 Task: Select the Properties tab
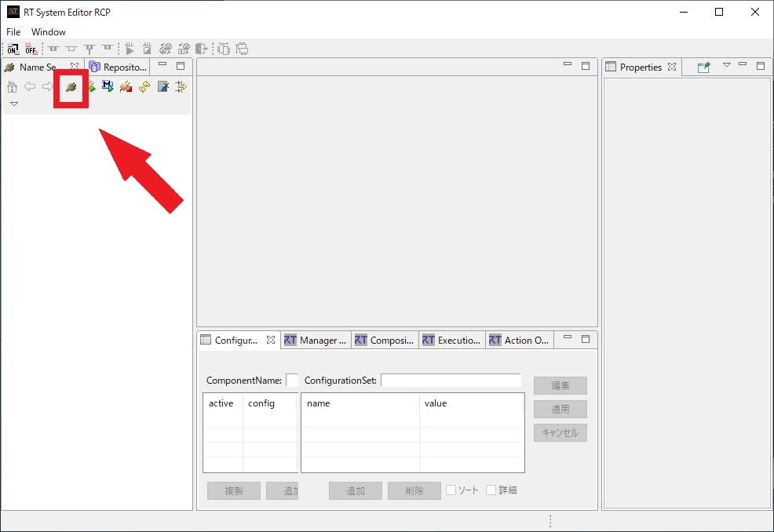[x=641, y=67]
